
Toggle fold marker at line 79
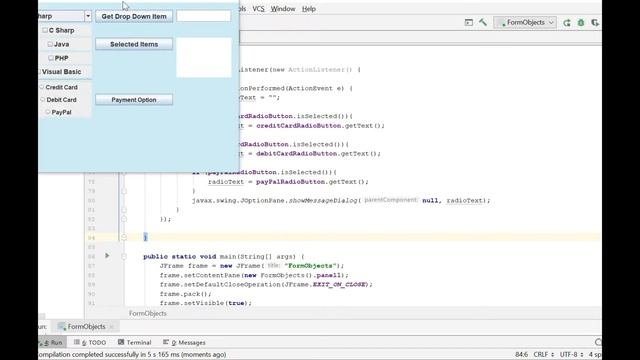124,191
